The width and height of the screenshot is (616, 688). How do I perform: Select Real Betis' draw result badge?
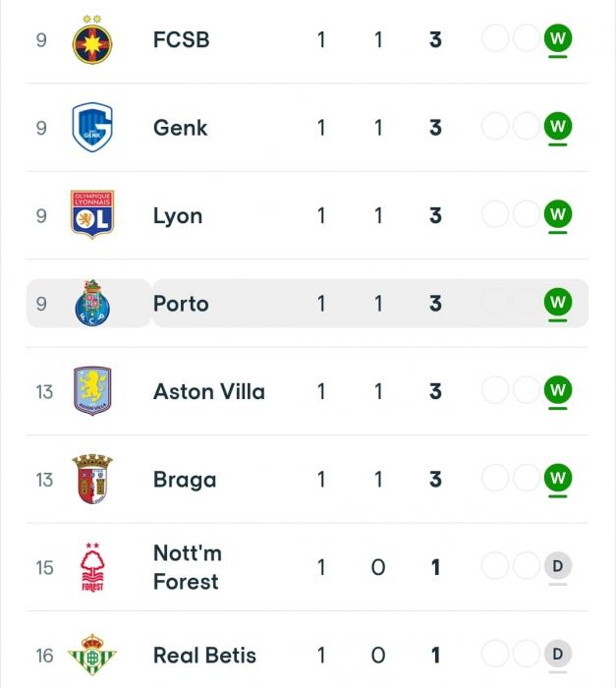coord(558,654)
